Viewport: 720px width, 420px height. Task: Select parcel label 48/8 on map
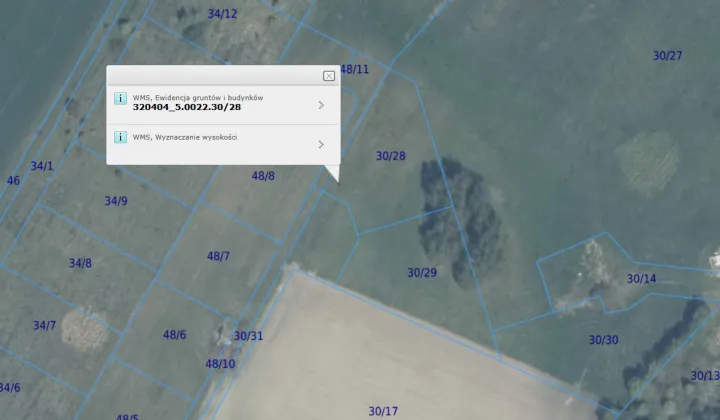263,176
